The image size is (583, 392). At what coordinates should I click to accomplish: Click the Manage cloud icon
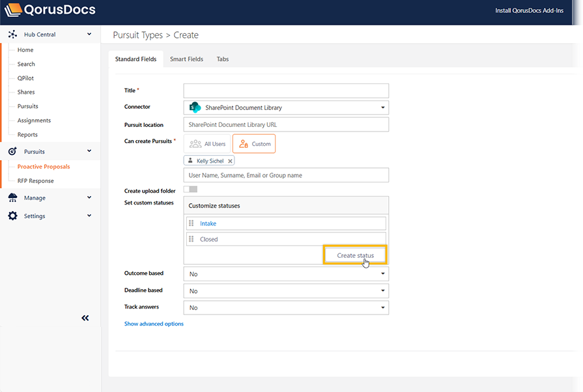point(12,198)
